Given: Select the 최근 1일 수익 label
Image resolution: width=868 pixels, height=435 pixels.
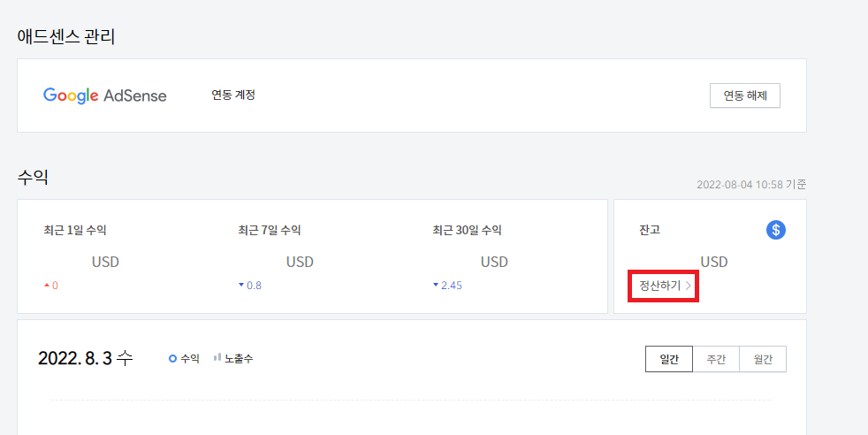Looking at the screenshot, I should pyautogui.click(x=75, y=230).
